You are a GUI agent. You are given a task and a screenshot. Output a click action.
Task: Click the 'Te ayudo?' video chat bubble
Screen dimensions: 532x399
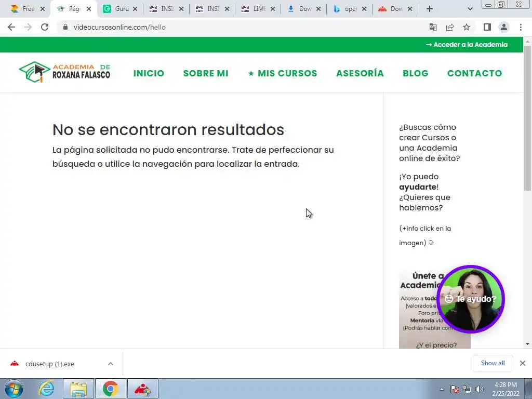tap(471, 299)
